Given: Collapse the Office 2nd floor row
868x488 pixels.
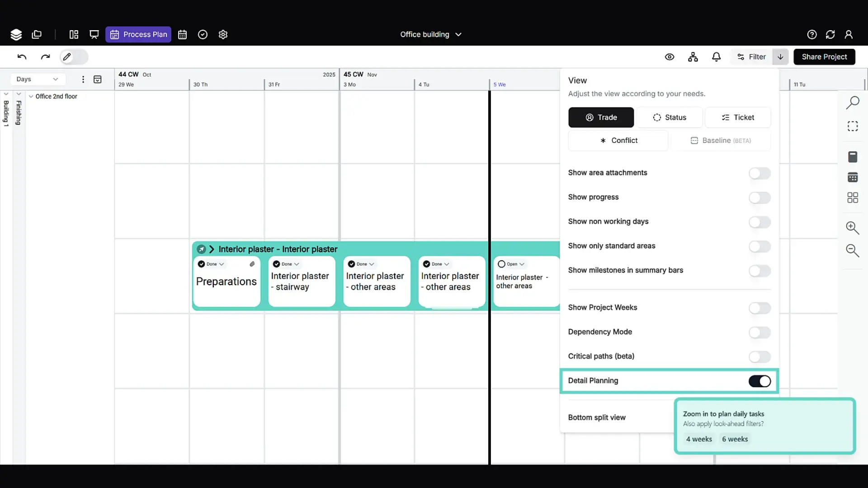Looking at the screenshot, I should (31, 96).
